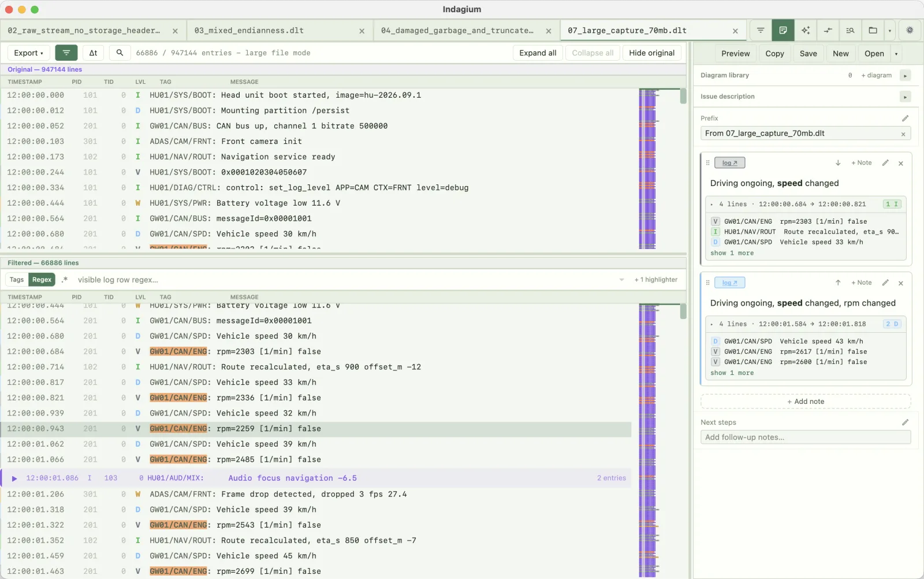Click the filter lines icon in top toolbar
This screenshot has width=924, height=579.
[761, 30]
